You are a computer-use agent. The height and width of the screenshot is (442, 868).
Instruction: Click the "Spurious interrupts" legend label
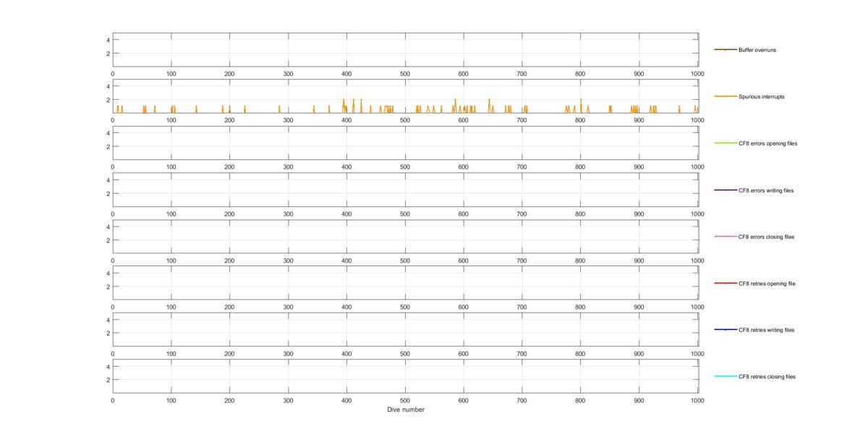click(762, 97)
